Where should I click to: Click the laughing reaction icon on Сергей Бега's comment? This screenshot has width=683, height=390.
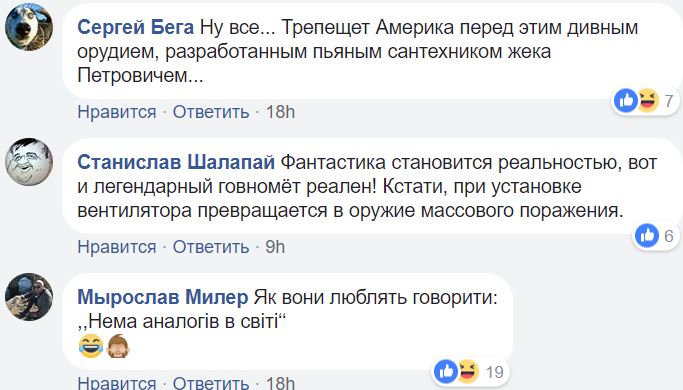[x=648, y=100]
